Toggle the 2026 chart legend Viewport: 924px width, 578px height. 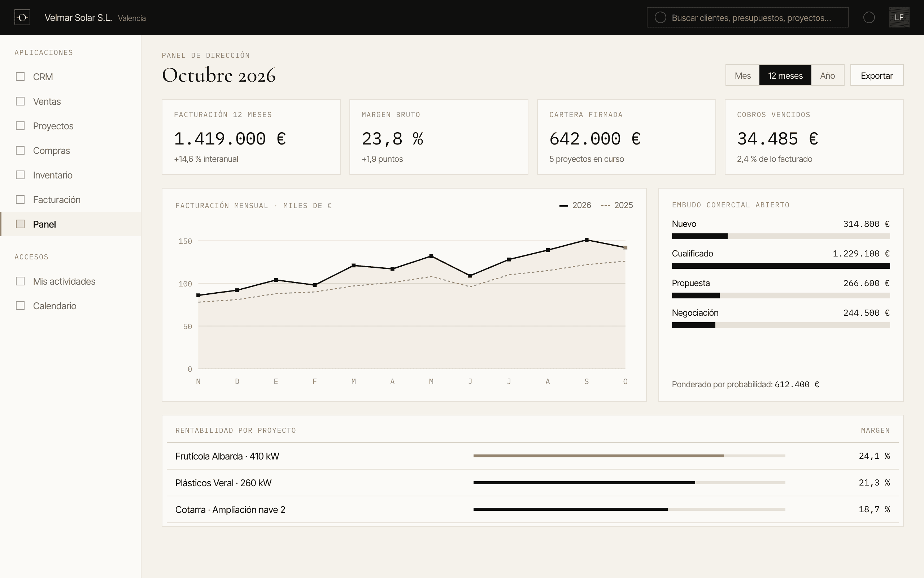575,205
